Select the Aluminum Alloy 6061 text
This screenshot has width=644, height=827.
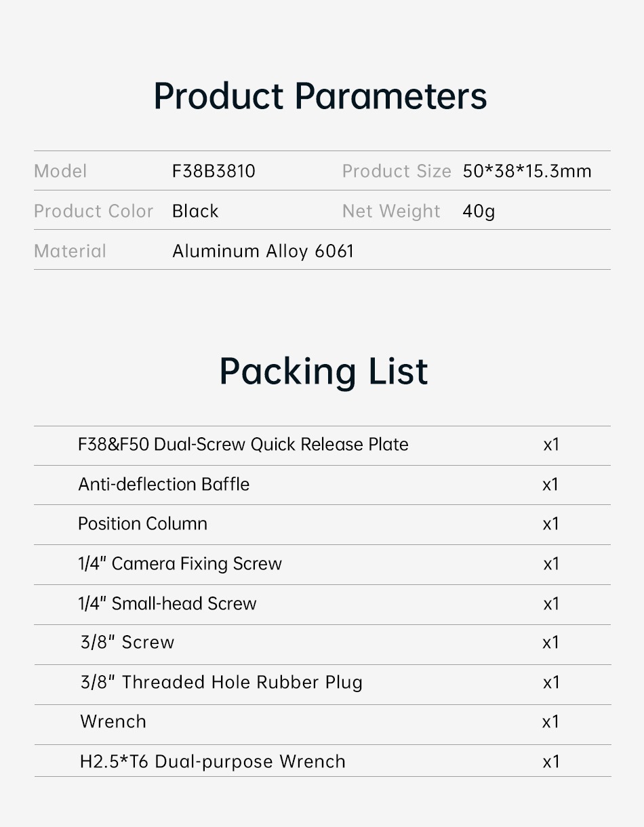[x=263, y=251]
